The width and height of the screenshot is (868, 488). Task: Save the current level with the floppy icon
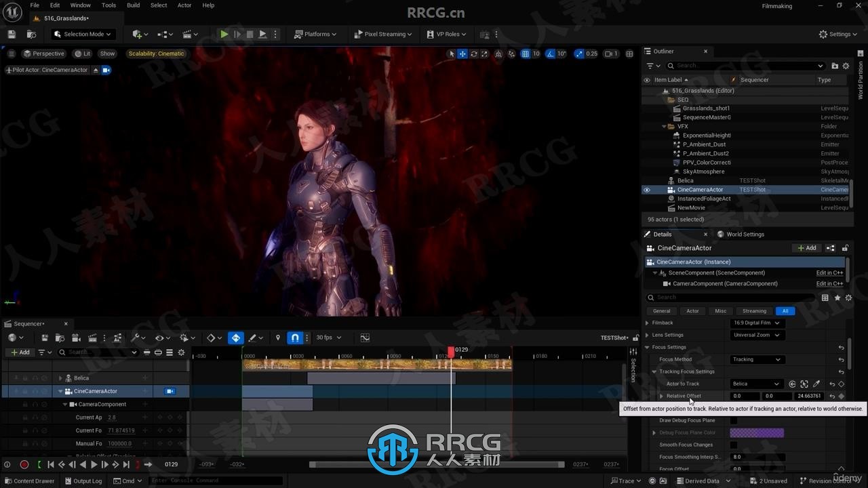click(12, 34)
